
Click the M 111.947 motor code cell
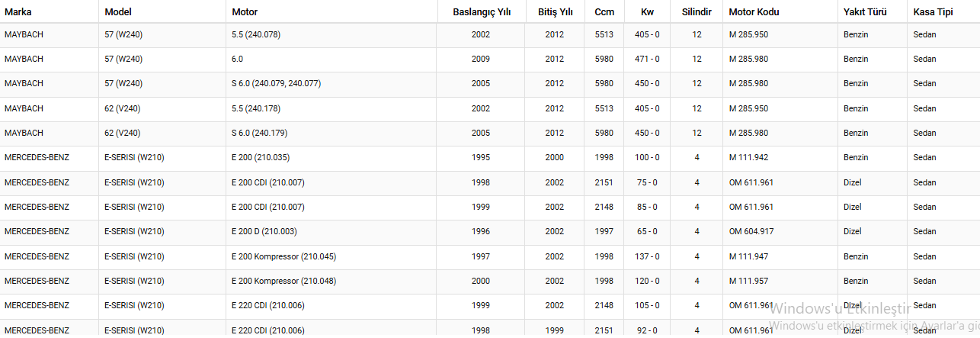(x=748, y=256)
